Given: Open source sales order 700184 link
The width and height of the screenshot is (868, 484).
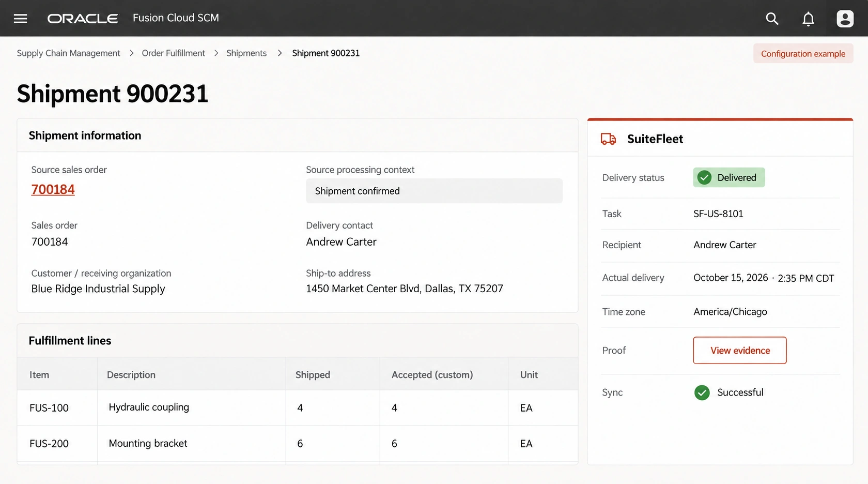Looking at the screenshot, I should point(53,190).
